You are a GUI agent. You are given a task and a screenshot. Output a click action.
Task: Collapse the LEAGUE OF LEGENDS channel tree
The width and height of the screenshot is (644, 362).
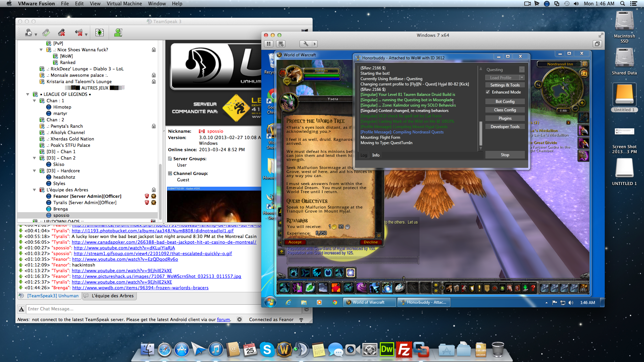[x=28, y=95]
